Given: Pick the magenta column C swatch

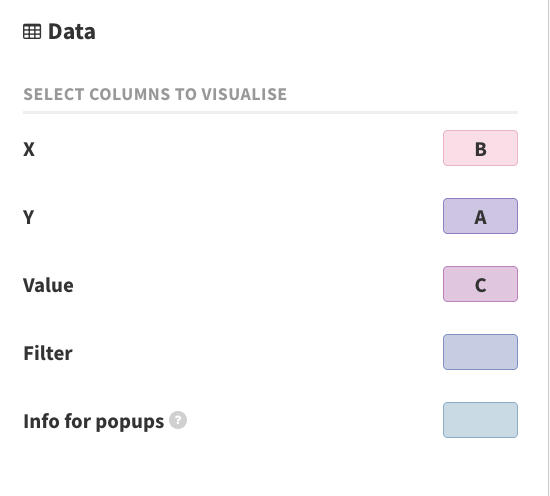Looking at the screenshot, I should click(x=480, y=284).
